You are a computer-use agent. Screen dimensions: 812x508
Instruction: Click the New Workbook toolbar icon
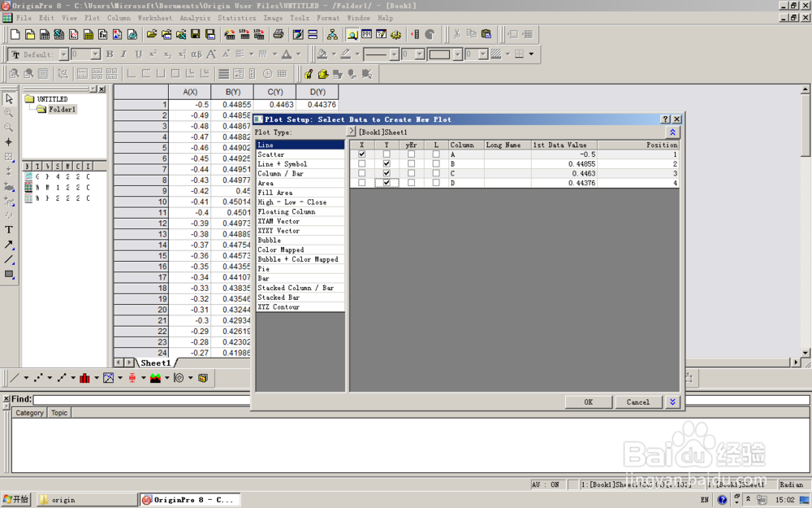pos(45,35)
